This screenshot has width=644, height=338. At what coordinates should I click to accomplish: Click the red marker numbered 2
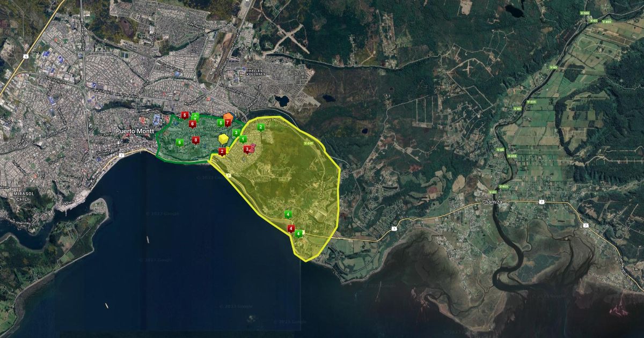pos(222,152)
